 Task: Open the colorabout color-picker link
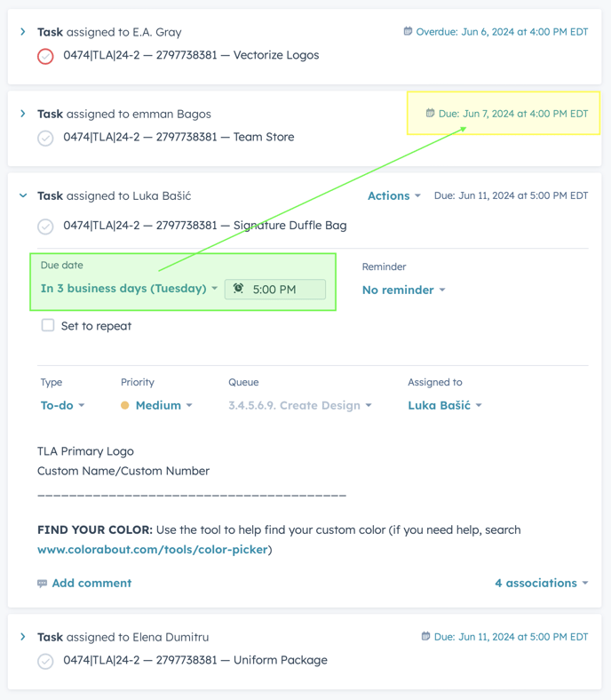153,550
